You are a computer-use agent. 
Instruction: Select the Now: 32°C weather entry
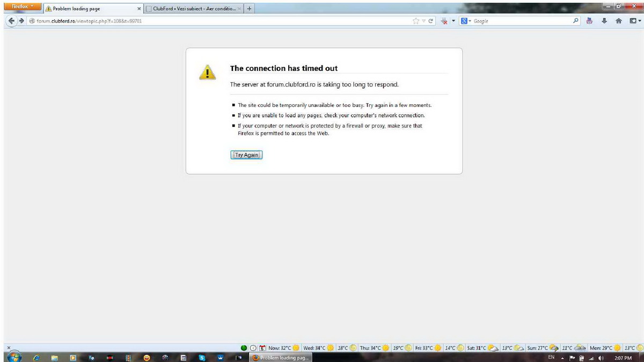point(284,348)
